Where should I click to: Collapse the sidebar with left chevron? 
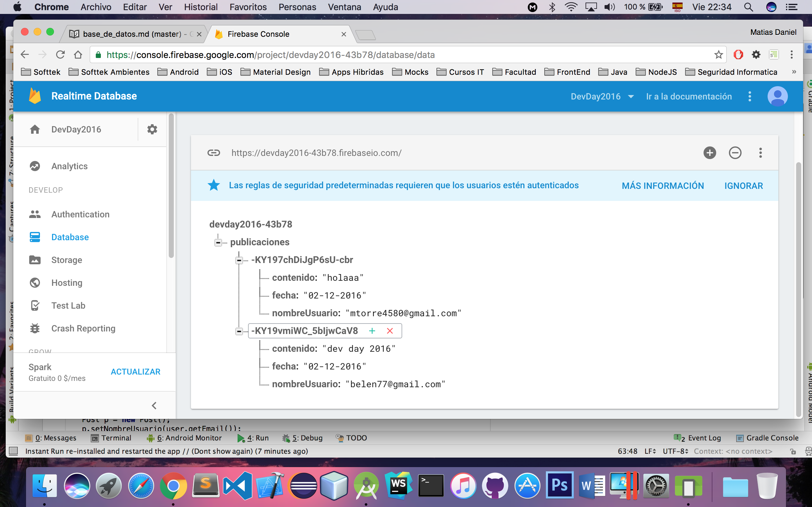tap(154, 406)
